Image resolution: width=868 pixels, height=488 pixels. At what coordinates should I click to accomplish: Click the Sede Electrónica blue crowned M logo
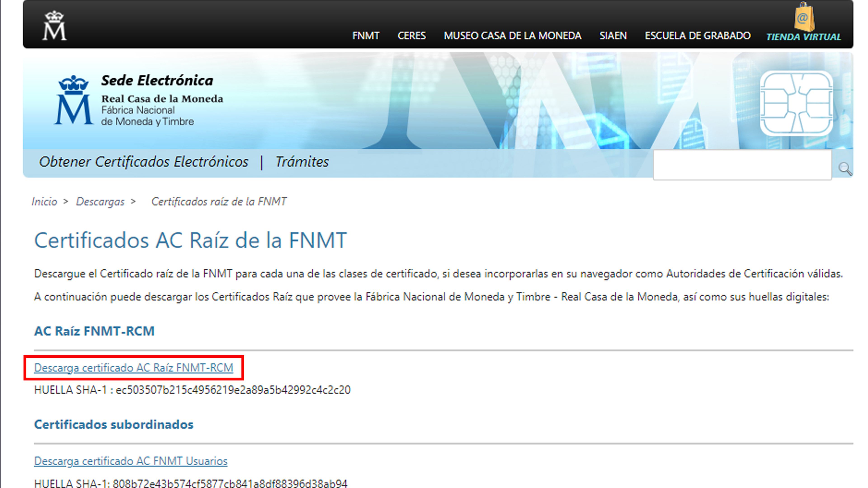coord(73,100)
